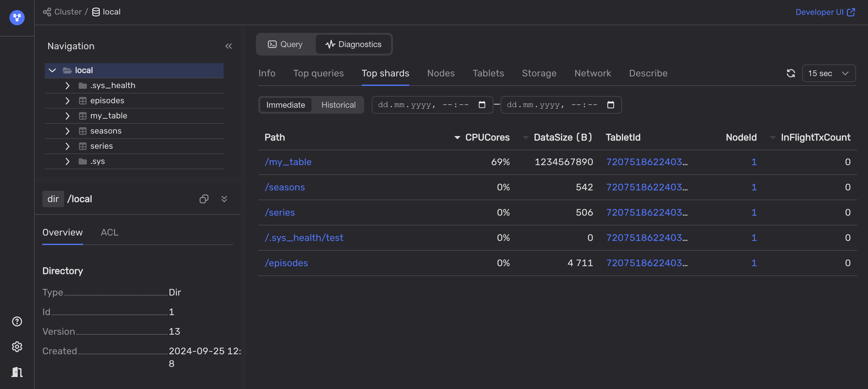Open settings gear icon in sidebar
Screen dimensions: 868x389
17,347
